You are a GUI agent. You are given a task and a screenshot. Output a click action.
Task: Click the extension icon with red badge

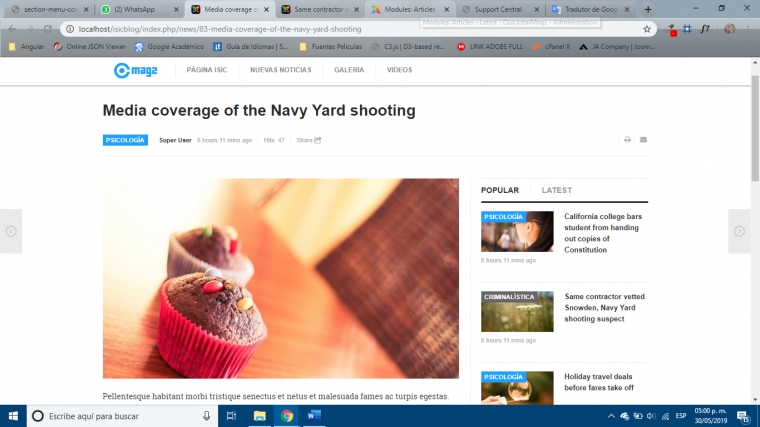pyautogui.click(x=671, y=30)
